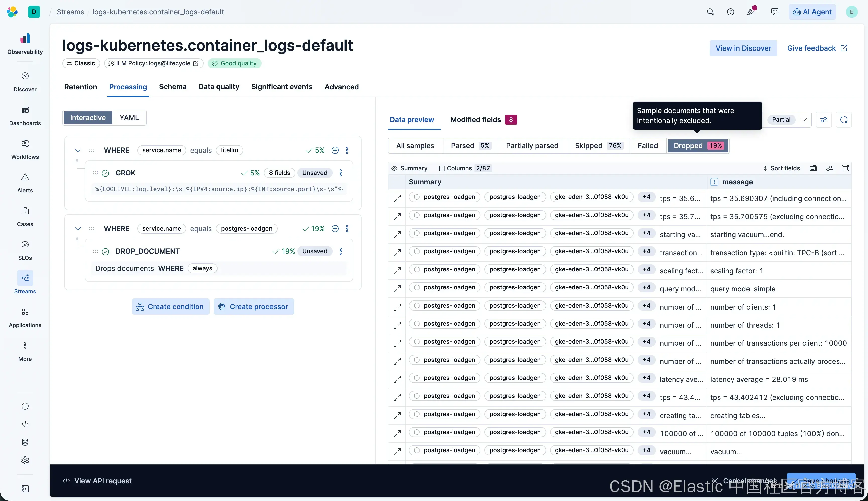The image size is (868, 501).
Task: Open GROK processor options menu
Action: (x=341, y=173)
